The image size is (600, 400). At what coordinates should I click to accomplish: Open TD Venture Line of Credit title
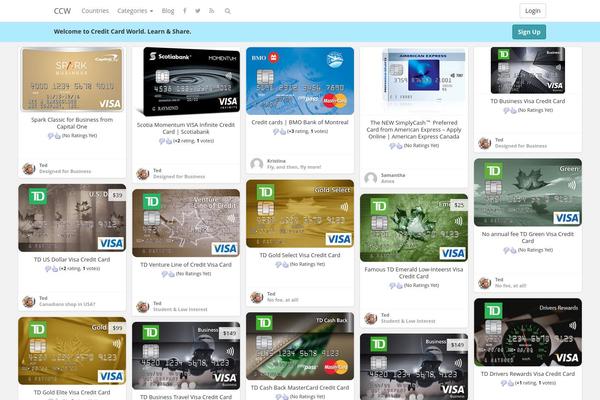coord(186,264)
